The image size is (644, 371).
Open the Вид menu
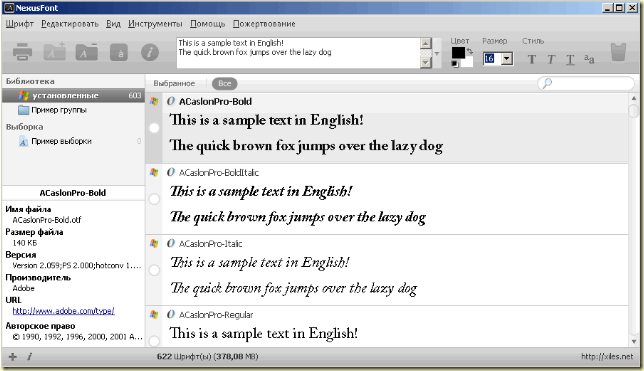click(113, 24)
